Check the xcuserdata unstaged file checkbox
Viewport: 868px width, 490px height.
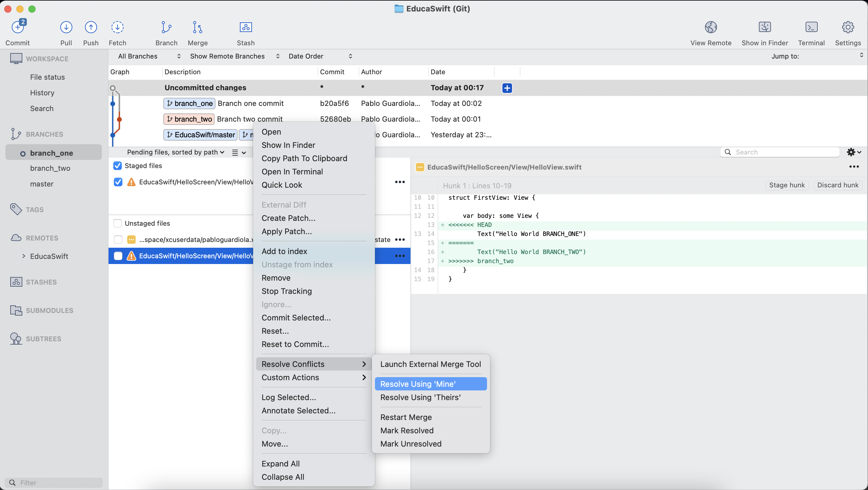point(118,240)
